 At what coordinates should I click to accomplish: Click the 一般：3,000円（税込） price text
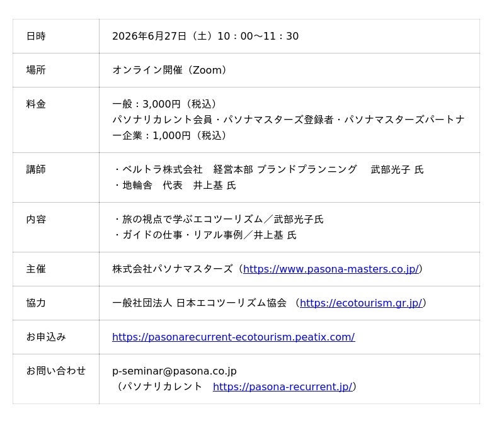(166, 104)
